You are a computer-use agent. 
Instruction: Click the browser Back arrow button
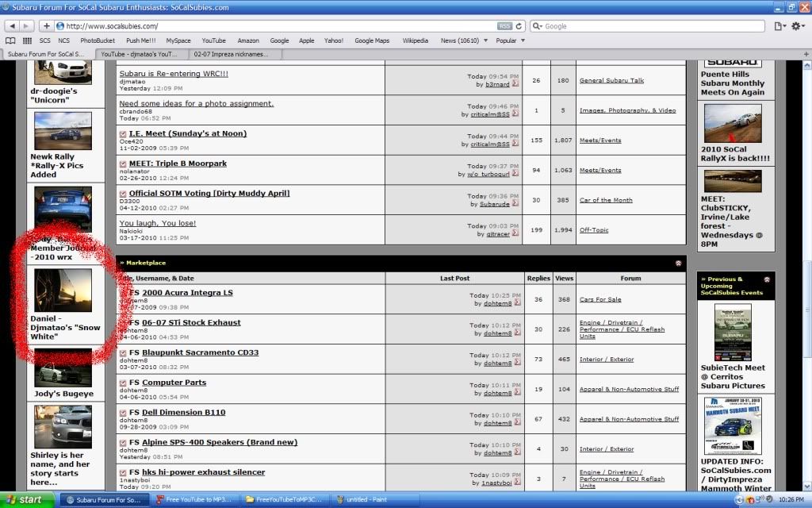point(11,25)
